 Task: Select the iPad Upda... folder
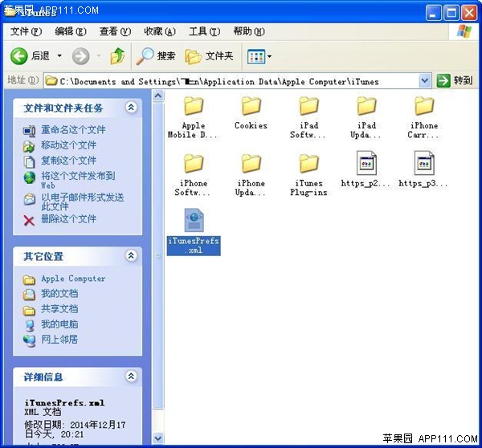[366, 116]
